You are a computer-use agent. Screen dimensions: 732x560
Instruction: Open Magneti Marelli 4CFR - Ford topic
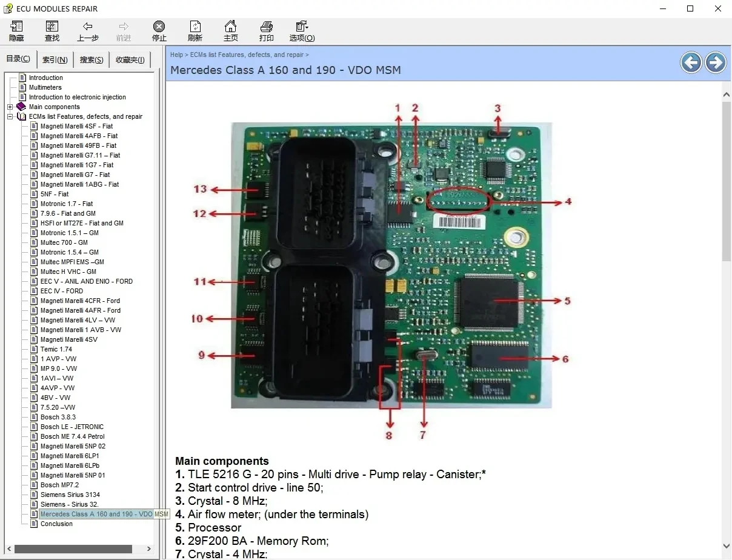[x=80, y=301]
